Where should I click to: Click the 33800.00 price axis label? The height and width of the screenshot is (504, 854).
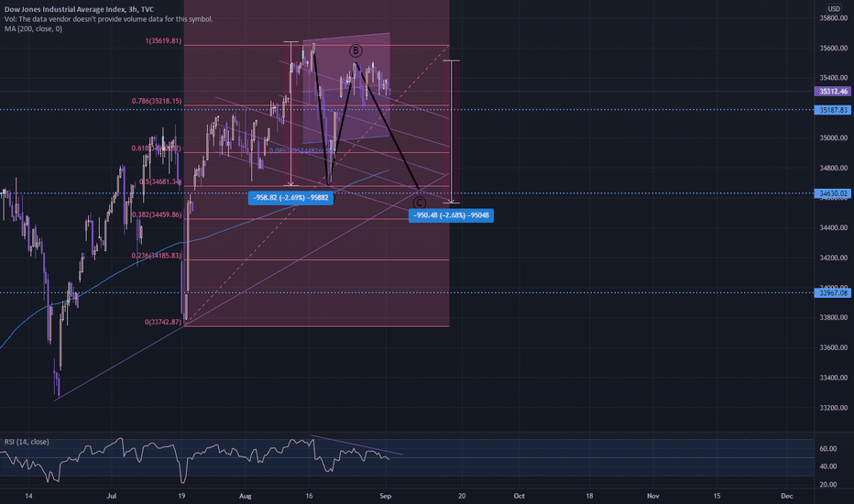click(x=833, y=318)
